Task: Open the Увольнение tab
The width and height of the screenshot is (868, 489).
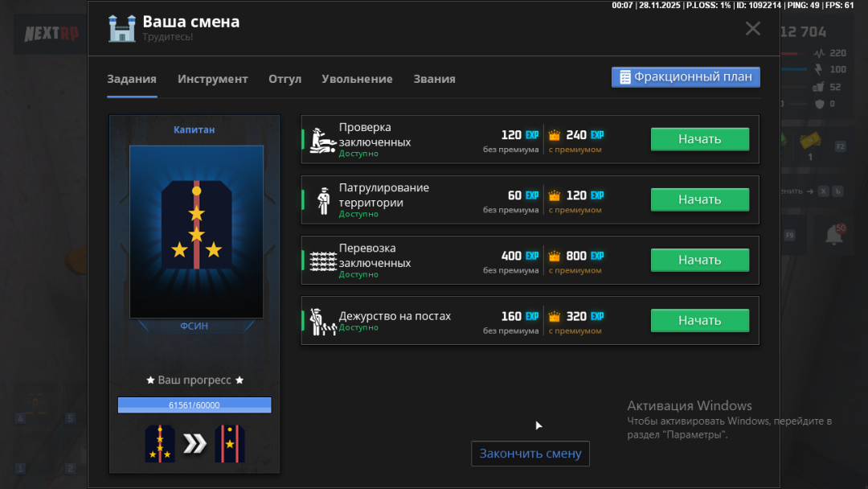Action: click(x=357, y=79)
